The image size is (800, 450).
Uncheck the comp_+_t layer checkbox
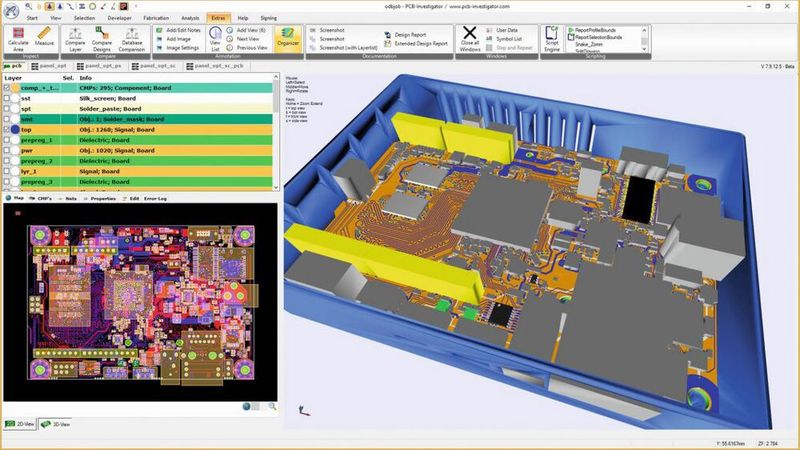7,88
